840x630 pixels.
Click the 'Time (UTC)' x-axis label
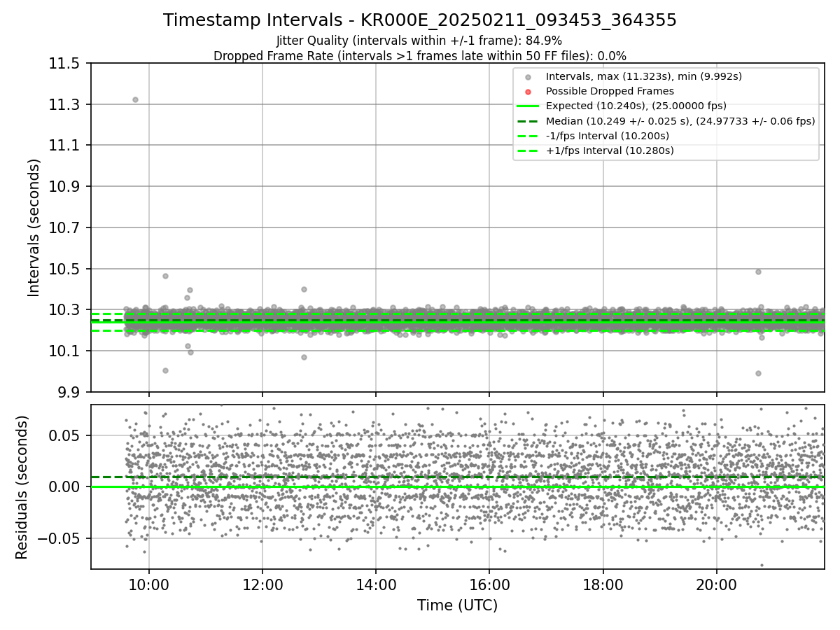pos(457,605)
